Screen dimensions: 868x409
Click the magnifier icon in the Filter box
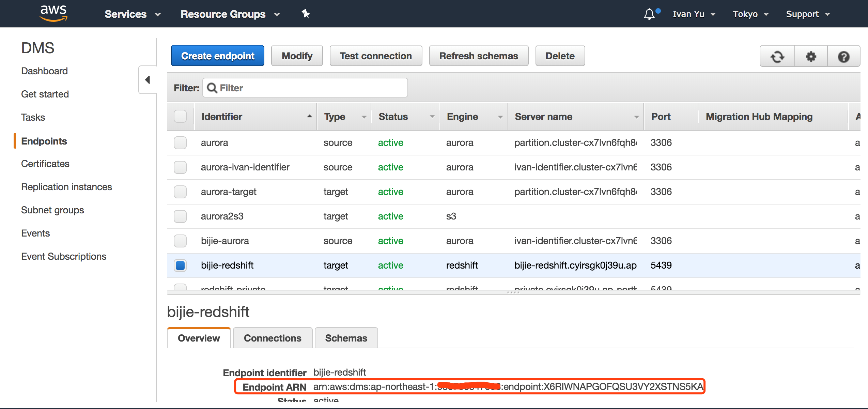(x=212, y=88)
